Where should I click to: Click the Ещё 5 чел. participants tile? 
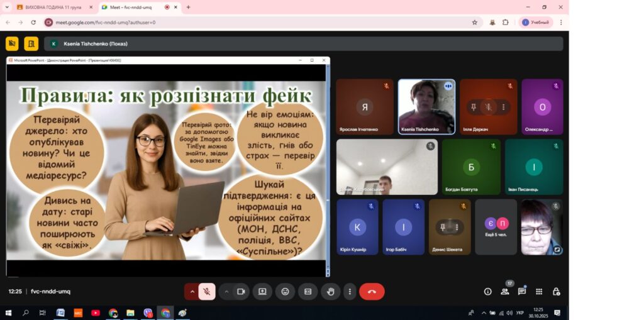coord(496,227)
